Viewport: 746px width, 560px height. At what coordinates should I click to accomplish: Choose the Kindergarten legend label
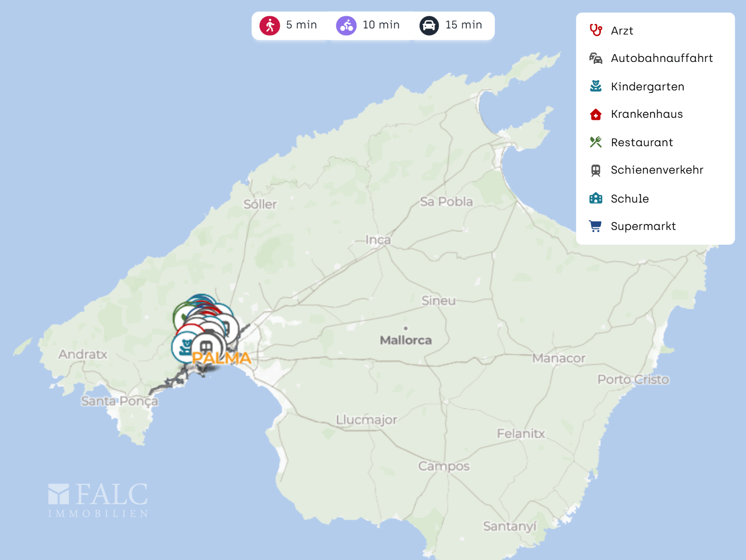647,87
